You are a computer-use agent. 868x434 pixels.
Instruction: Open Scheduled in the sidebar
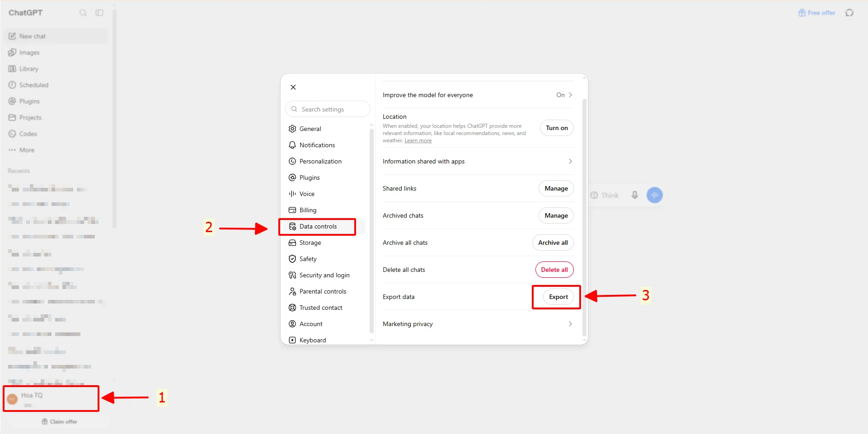(x=56, y=85)
